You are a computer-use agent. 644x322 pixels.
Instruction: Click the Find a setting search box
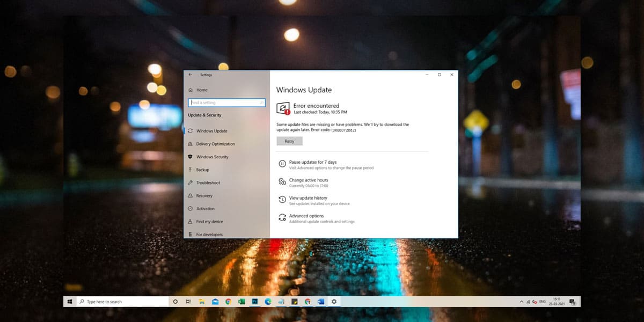pos(226,103)
